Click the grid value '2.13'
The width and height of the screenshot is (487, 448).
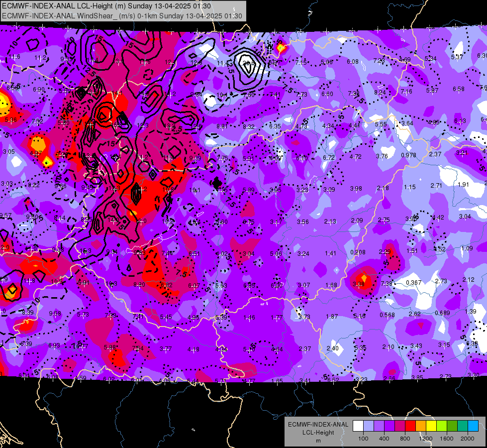330,222
